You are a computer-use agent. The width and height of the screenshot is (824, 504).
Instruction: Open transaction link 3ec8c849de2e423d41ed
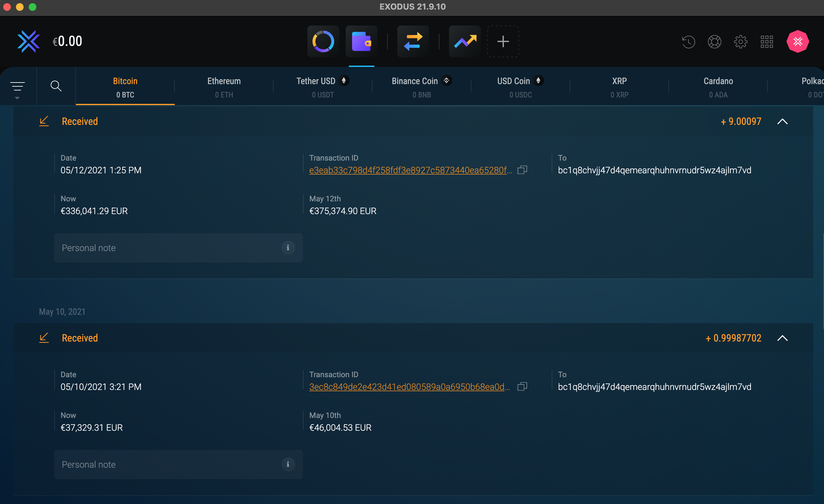(409, 387)
